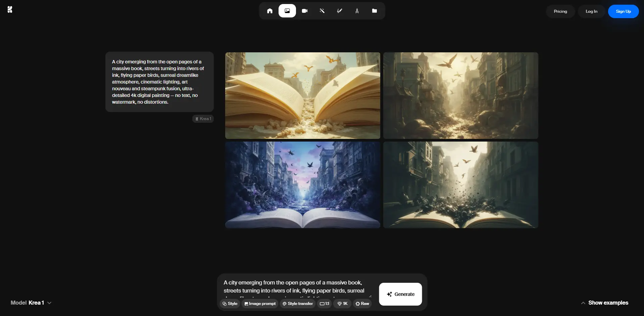Switch to the Video generation tool
This screenshot has width=644, height=316.
click(305, 11)
